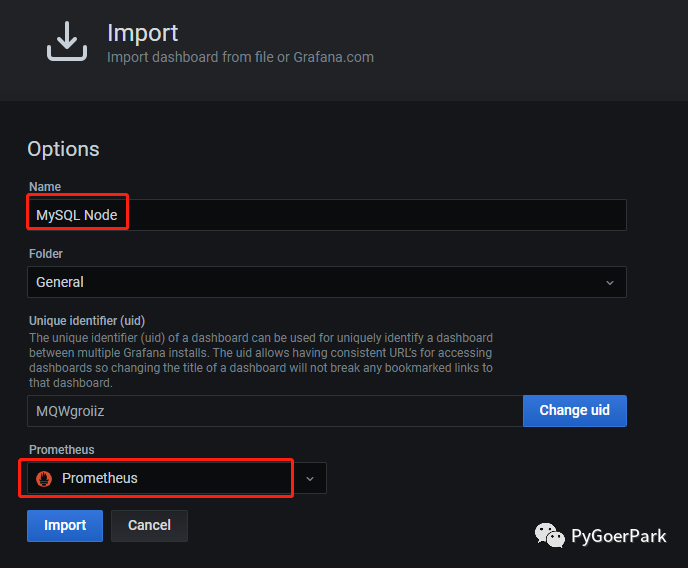Viewport: 688px width, 568px height.
Task: Click the Prometheus flame icon in selector
Action: click(x=44, y=478)
